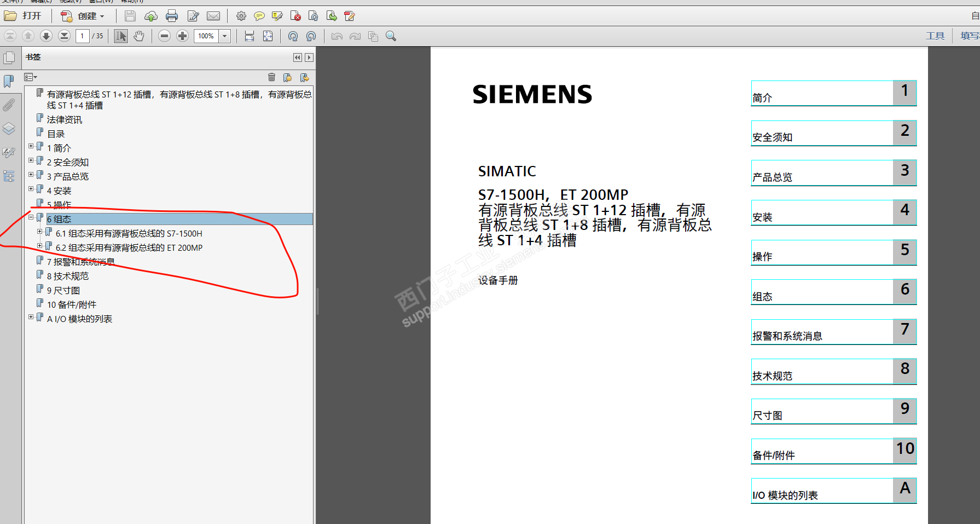The image size is (980, 524).
Task: Collapse the 6 组态 bookmark
Action: 31,217
